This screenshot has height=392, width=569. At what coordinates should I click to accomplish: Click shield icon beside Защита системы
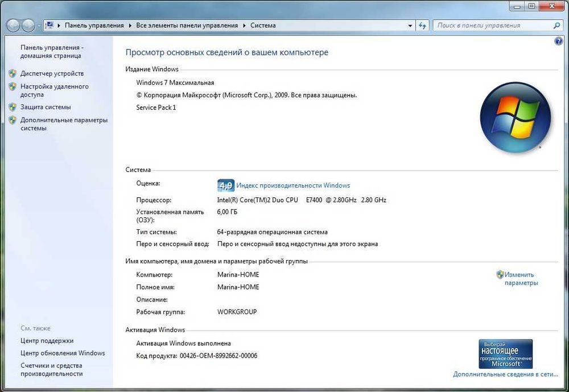click(13, 107)
